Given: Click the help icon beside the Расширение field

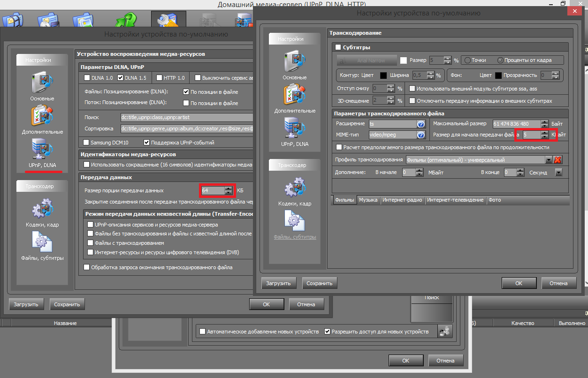Looking at the screenshot, I should (x=421, y=124).
